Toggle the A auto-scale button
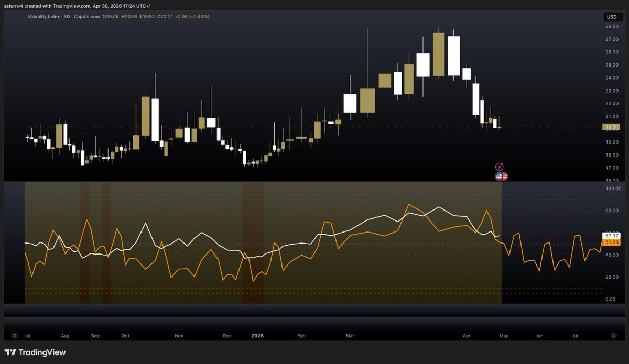Screen dimensions: 629x364 tap(613, 335)
